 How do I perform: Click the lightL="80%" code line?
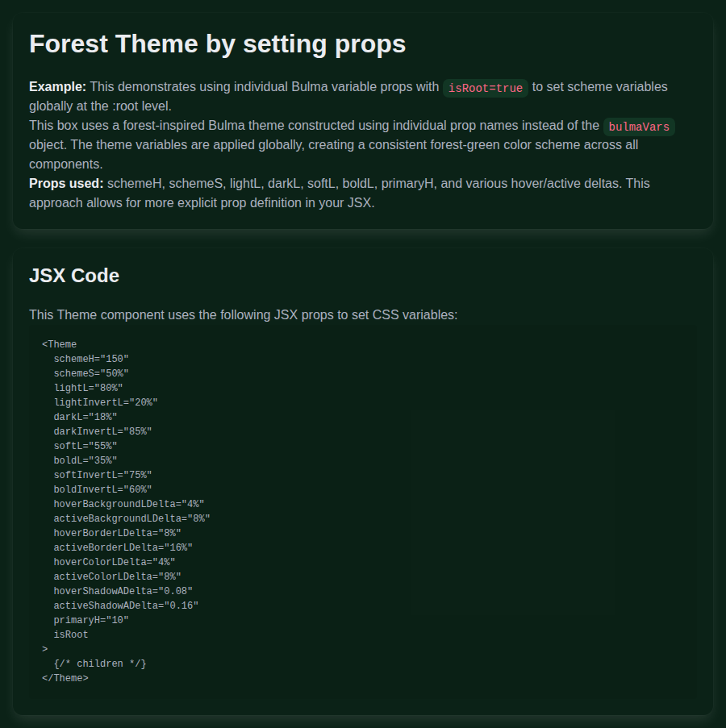pyautogui.click(x=88, y=388)
